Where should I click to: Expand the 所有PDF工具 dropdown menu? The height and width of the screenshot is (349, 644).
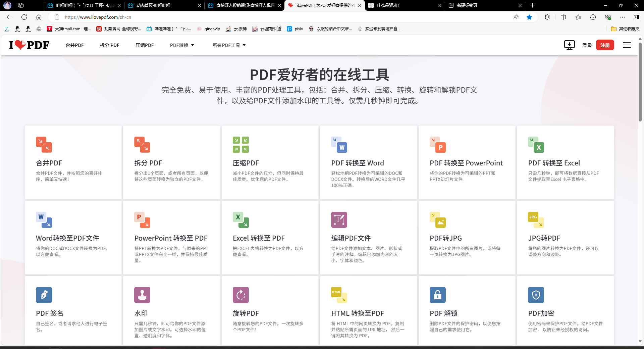pos(229,45)
